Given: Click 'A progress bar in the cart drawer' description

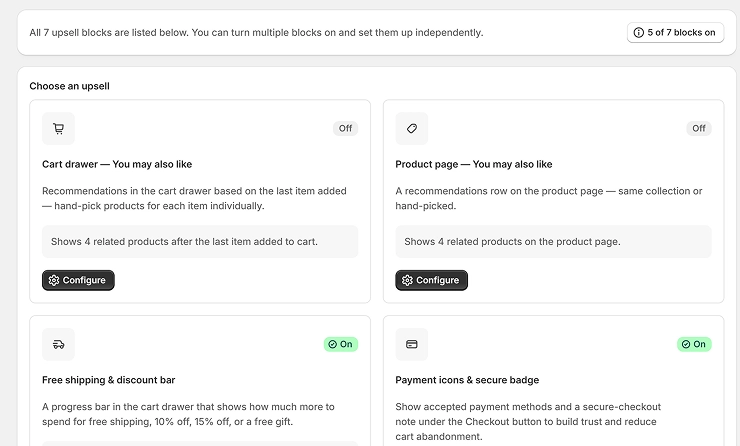Looking at the screenshot, I should (x=188, y=414).
